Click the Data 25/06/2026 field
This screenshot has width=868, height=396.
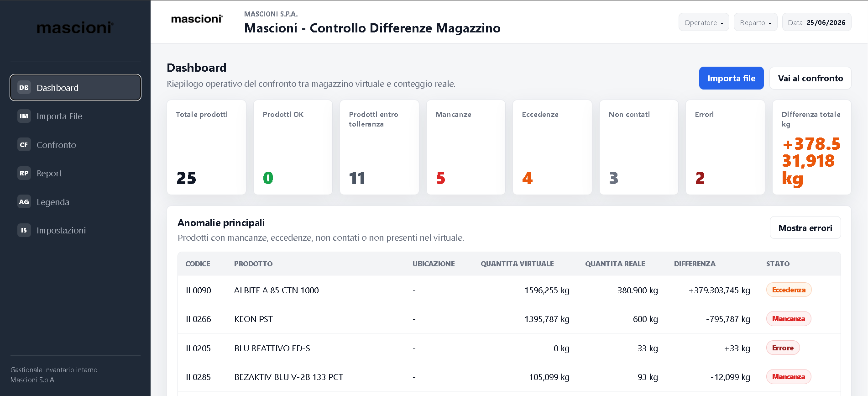point(816,22)
